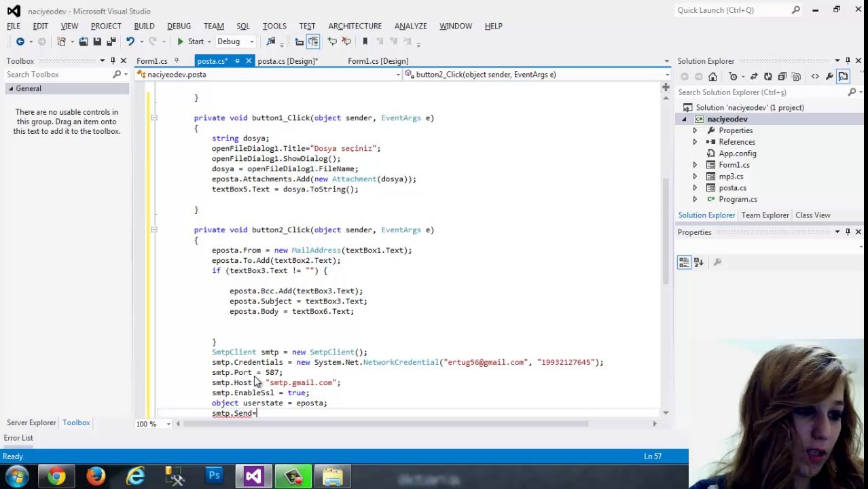Viewport: 868px width, 489px height.
Task: Toggle Preview Selected Items in Solution Explorer
Action: 843,77
